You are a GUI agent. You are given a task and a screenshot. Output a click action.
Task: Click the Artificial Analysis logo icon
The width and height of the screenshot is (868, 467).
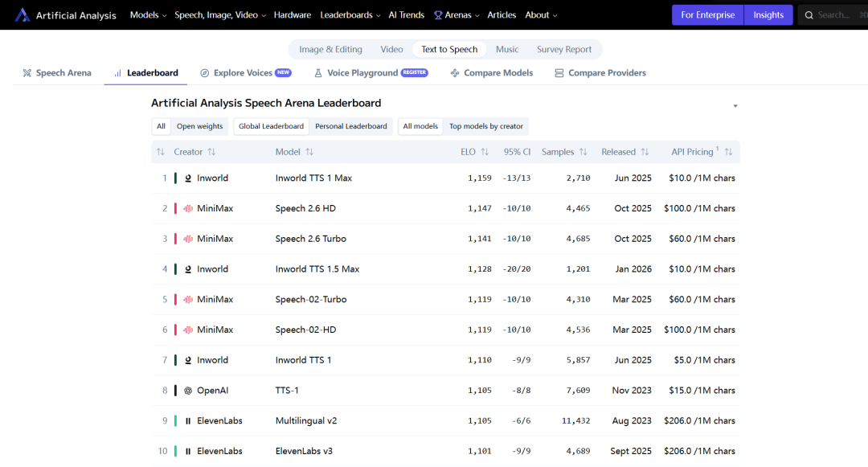coord(22,15)
